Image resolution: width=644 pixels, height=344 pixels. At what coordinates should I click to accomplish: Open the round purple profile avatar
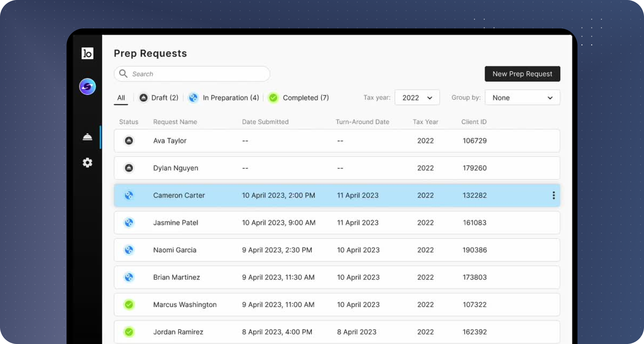pyautogui.click(x=87, y=87)
